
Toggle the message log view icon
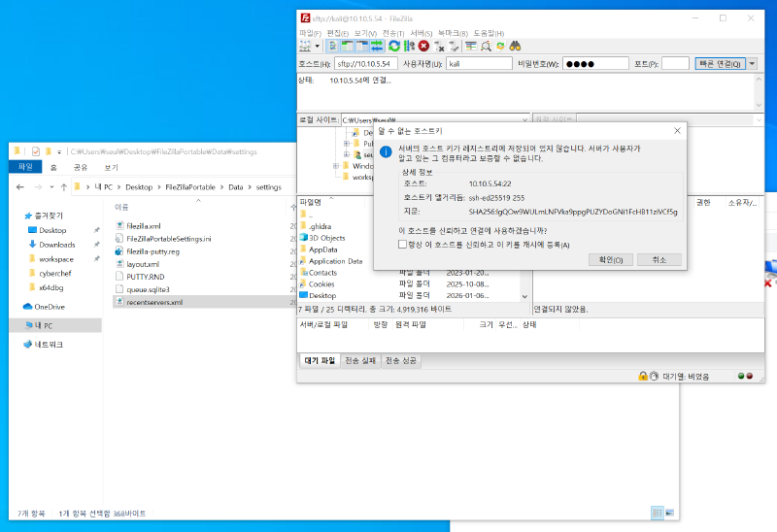pyautogui.click(x=333, y=46)
